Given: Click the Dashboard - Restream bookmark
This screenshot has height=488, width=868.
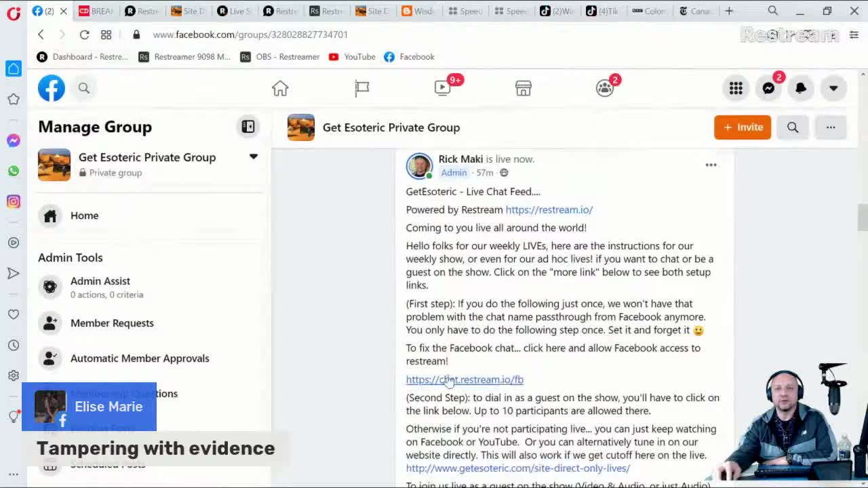Looking at the screenshot, I should point(82,57).
